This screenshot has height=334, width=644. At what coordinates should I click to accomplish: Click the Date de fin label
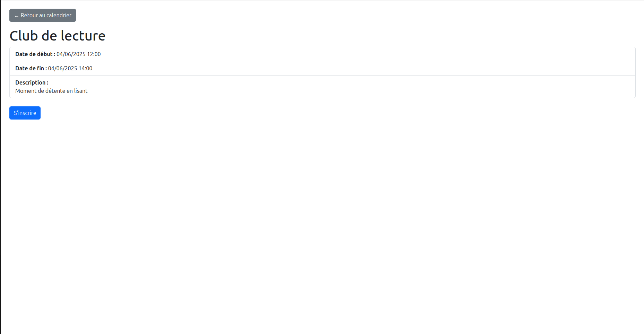pos(31,68)
